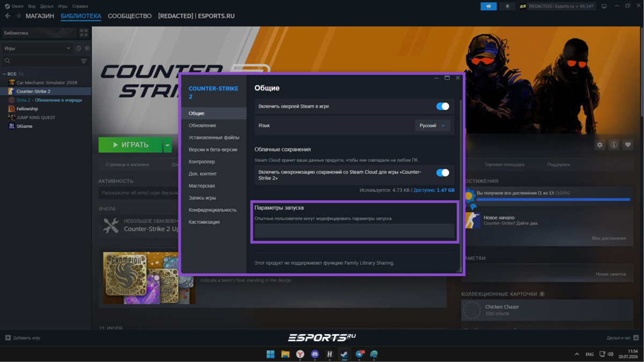Create a Новая заметка
The image size is (644, 362).
coord(611,274)
